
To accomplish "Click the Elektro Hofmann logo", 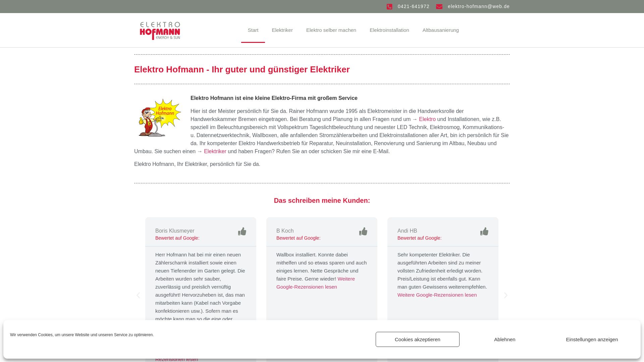I will point(160,31).
